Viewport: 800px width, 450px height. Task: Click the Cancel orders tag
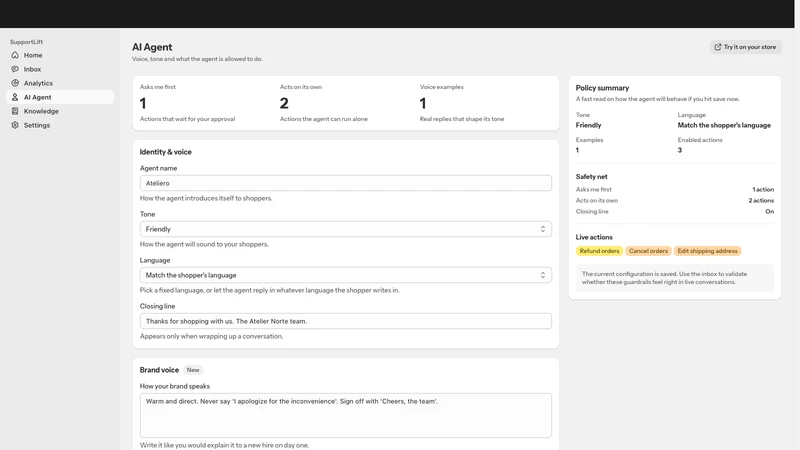(648, 251)
